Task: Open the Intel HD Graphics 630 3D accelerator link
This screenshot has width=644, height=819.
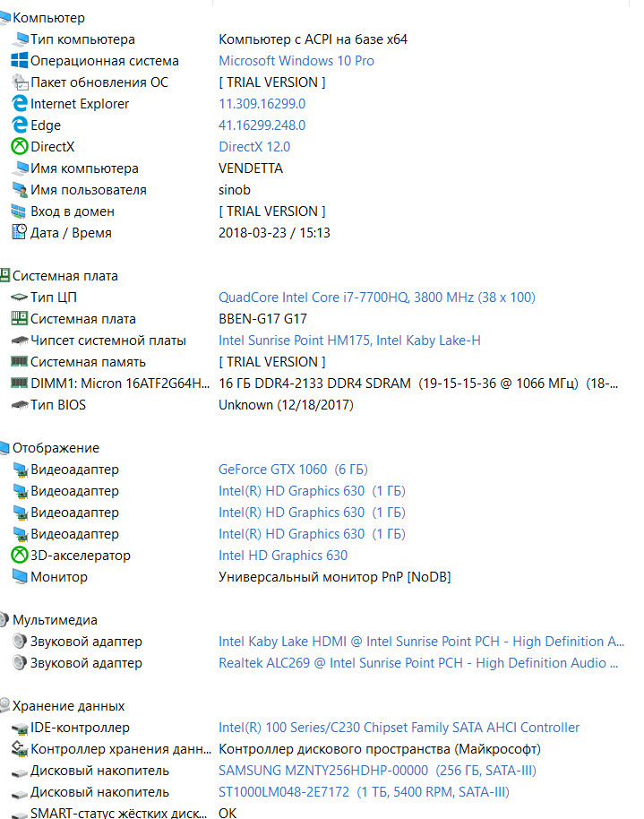Action: pyautogui.click(x=282, y=556)
